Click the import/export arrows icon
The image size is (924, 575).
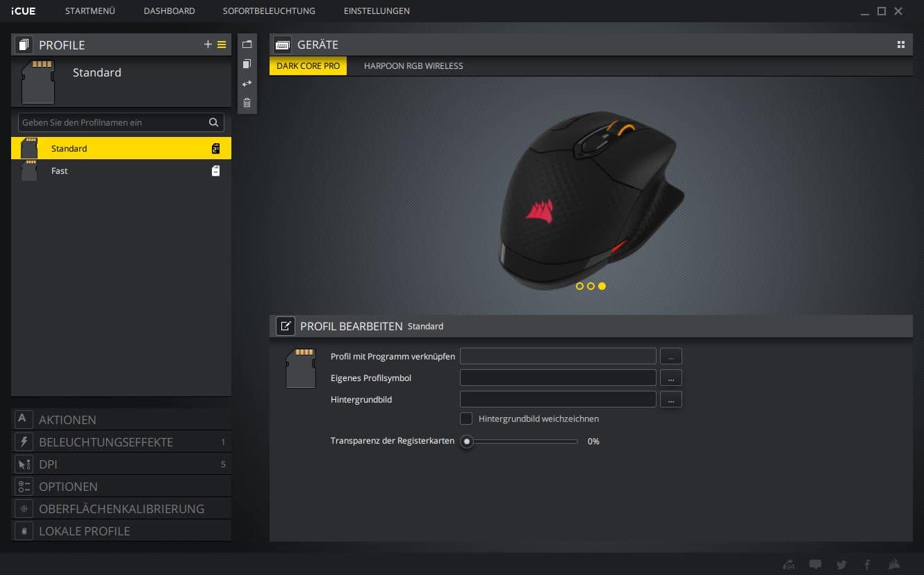247,83
